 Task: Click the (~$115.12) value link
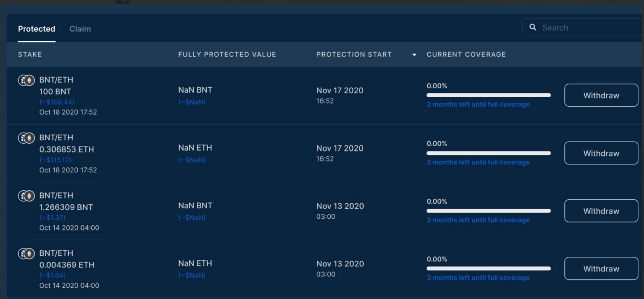pos(55,160)
